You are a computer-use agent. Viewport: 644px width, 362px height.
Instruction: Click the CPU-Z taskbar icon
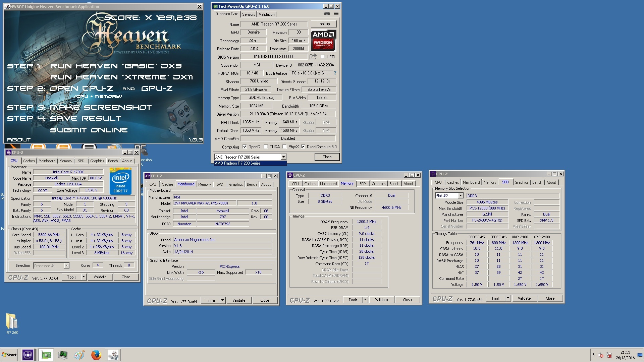(x=28, y=355)
